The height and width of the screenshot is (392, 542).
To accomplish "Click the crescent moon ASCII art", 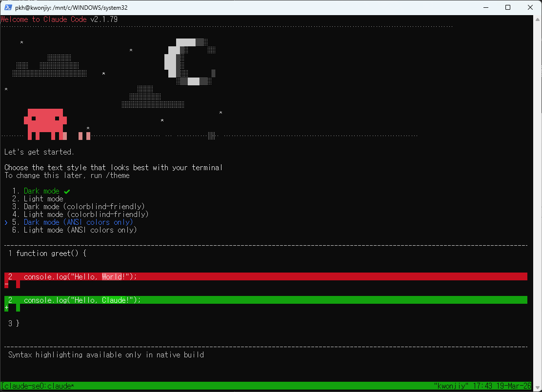I will tap(190, 62).
